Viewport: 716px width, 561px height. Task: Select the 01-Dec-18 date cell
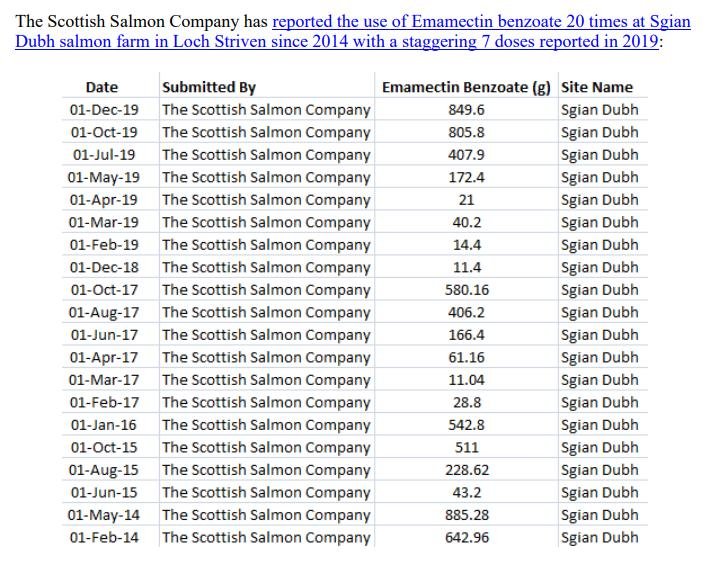104,267
